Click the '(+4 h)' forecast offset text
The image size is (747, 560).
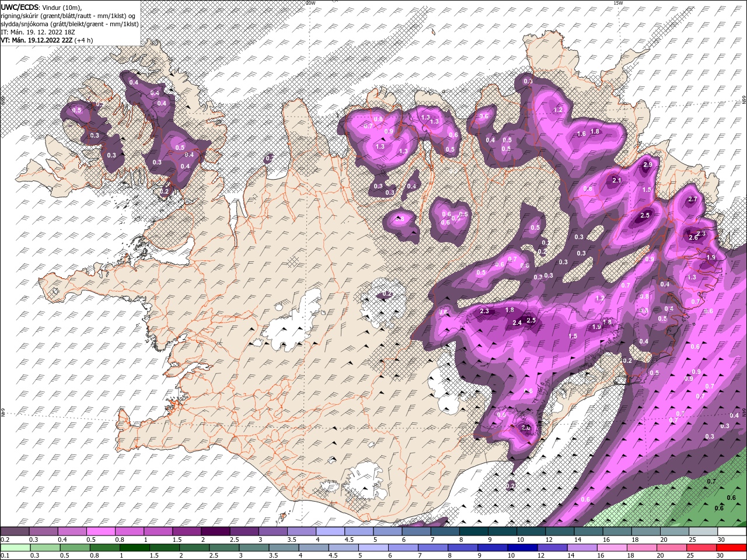[83, 40]
